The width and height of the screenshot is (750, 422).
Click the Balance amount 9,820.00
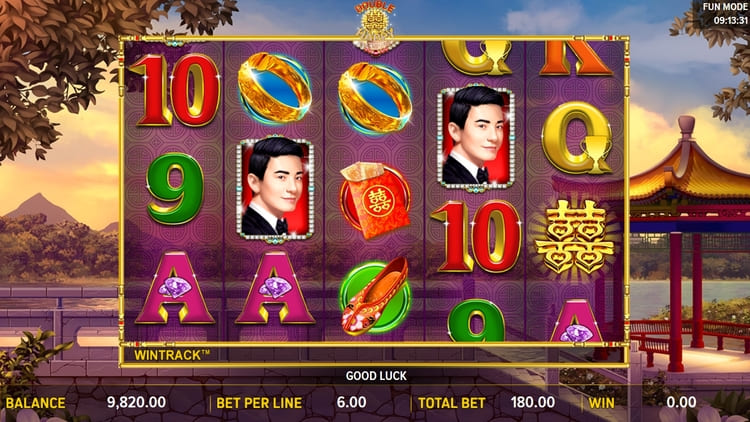point(136,402)
